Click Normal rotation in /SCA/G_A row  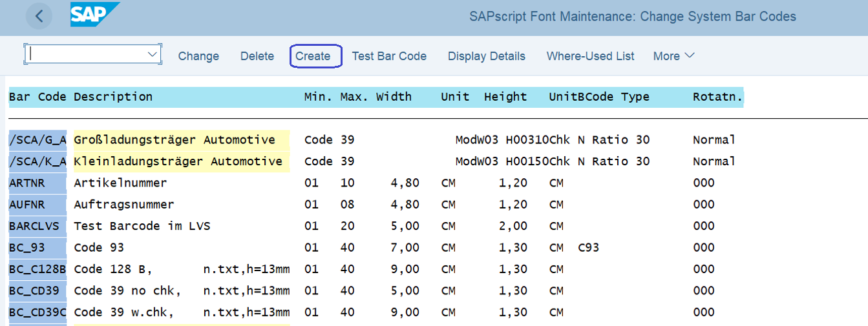[x=714, y=140]
